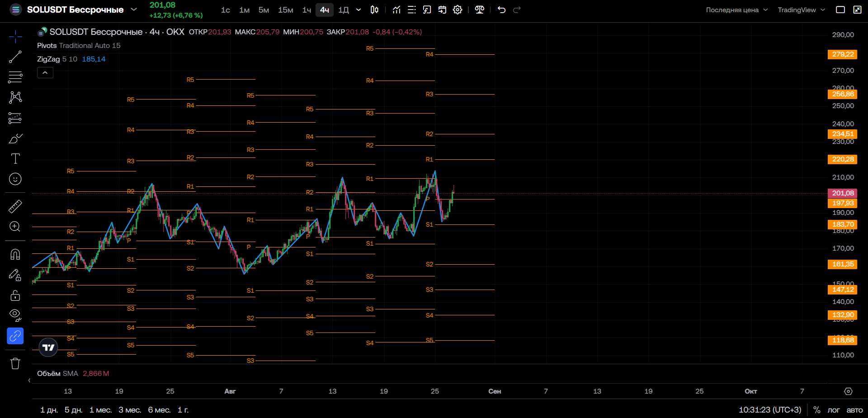The height and width of the screenshot is (418, 868).
Task: Collapse the indicator legend chevron
Action: tap(45, 72)
